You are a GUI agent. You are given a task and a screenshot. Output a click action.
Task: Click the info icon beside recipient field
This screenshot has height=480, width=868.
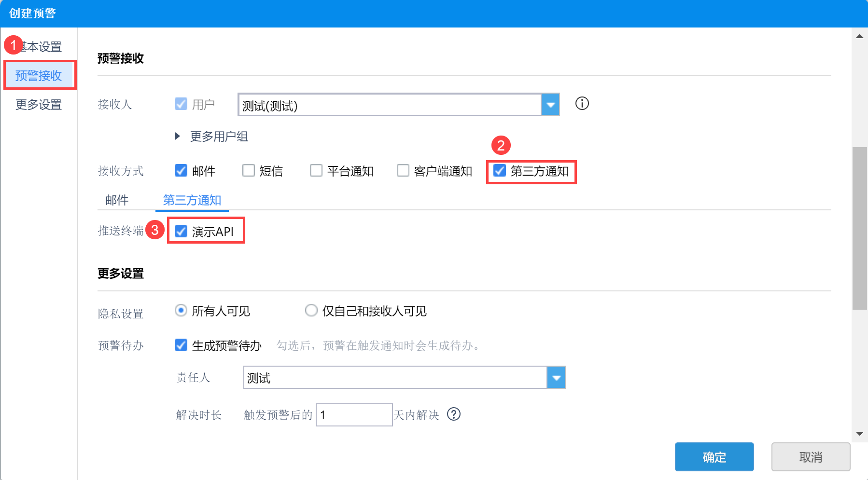[x=582, y=103]
